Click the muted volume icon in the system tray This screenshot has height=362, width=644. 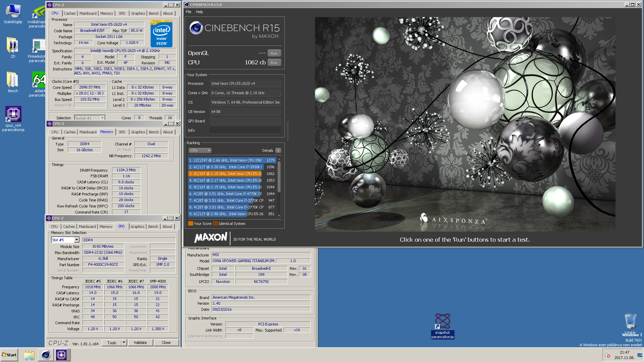pos(607,355)
